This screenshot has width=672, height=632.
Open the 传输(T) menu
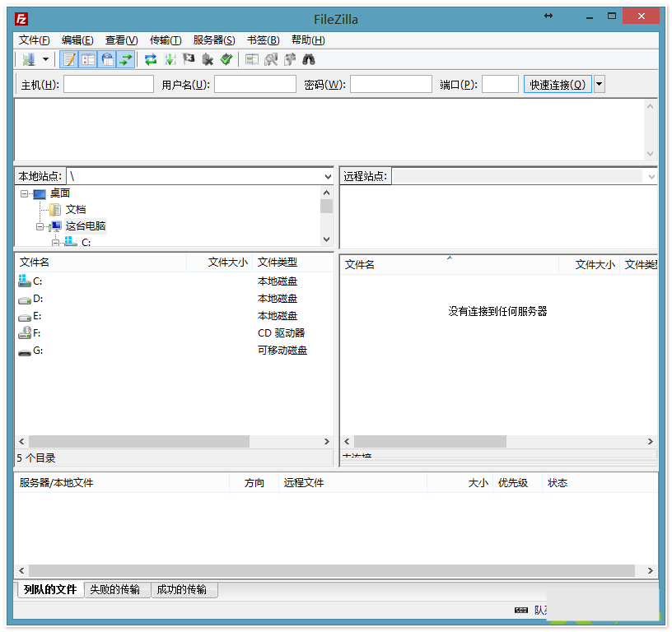166,39
